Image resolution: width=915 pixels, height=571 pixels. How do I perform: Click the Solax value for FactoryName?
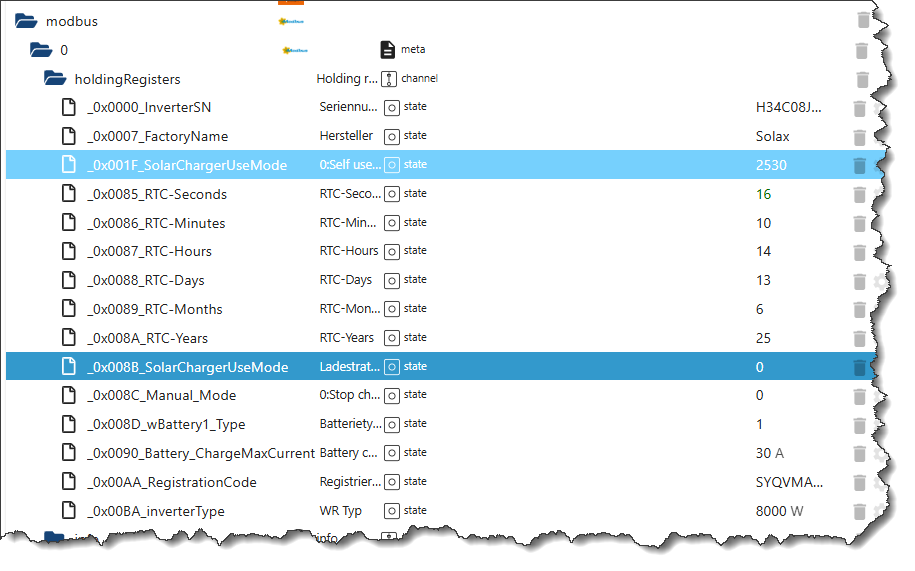click(772, 137)
